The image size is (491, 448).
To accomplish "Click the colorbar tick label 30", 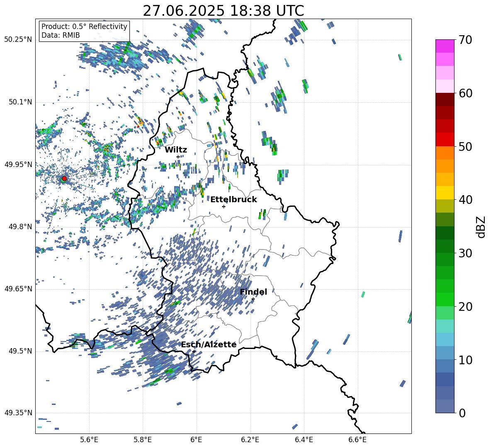I will pos(465,253).
